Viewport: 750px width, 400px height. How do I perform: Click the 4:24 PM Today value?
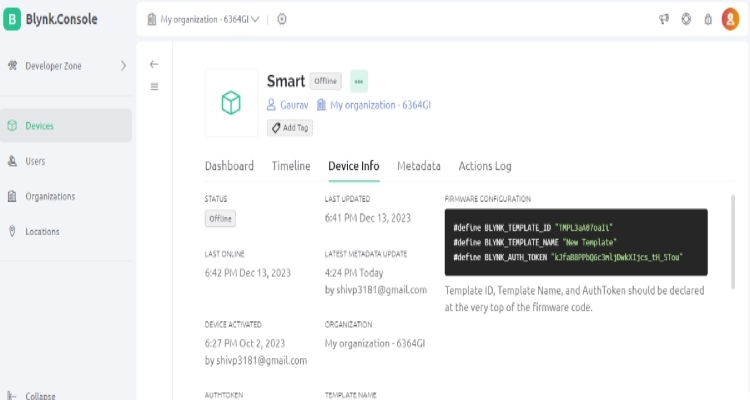354,273
